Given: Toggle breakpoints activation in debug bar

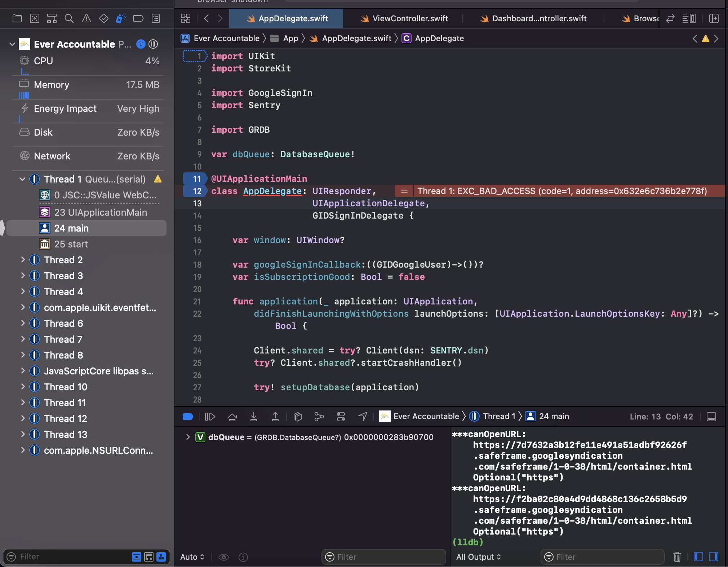Looking at the screenshot, I should pyautogui.click(x=188, y=417).
